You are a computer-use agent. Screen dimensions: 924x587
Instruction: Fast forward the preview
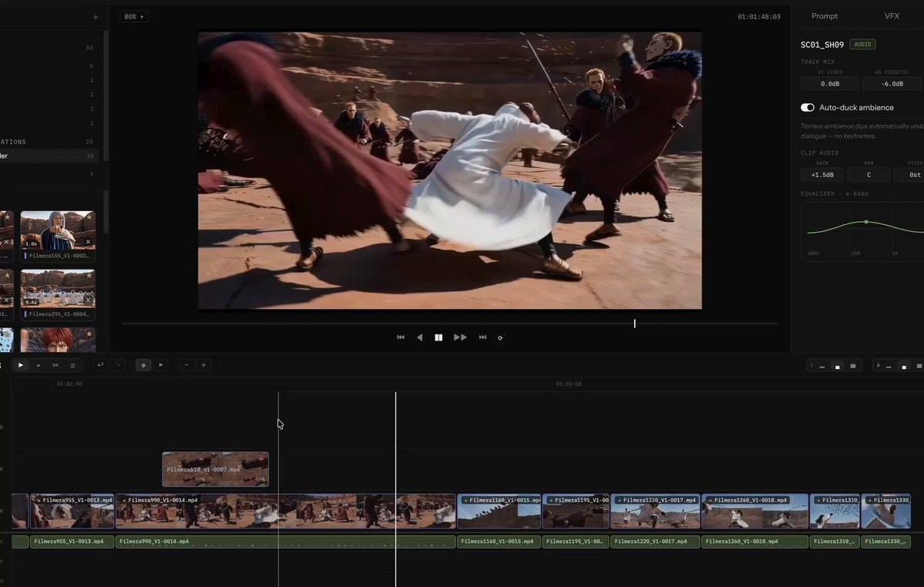[460, 337]
